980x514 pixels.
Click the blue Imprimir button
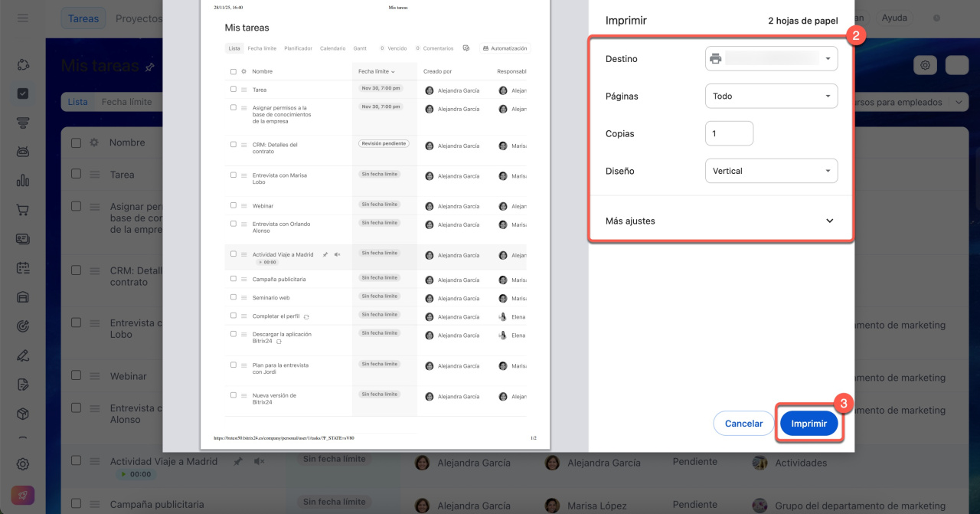pyautogui.click(x=808, y=424)
